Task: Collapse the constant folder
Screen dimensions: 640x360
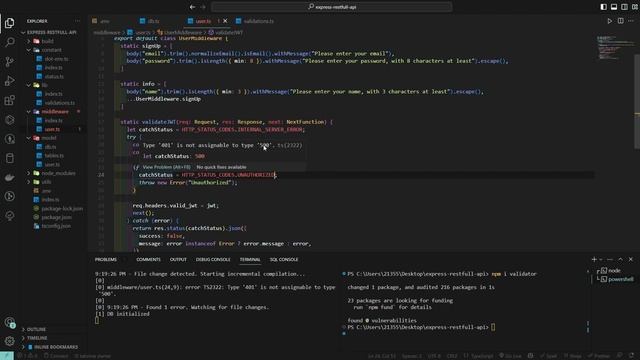Action: (51, 50)
